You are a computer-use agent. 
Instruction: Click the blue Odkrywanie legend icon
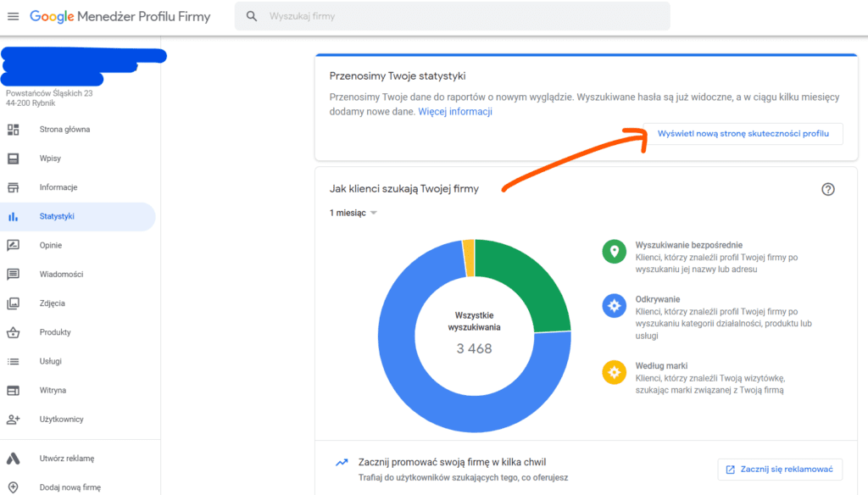[614, 306]
